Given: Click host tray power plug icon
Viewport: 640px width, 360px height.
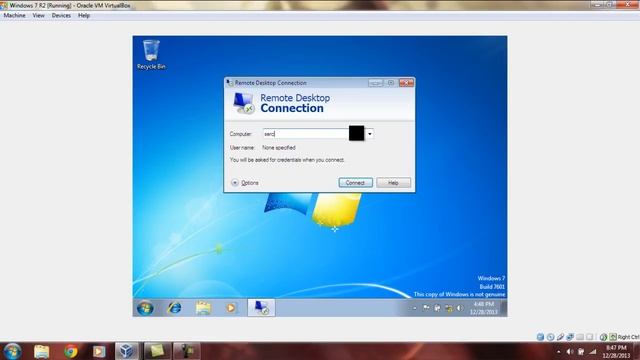Looking at the screenshot, I should (x=580, y=351).
